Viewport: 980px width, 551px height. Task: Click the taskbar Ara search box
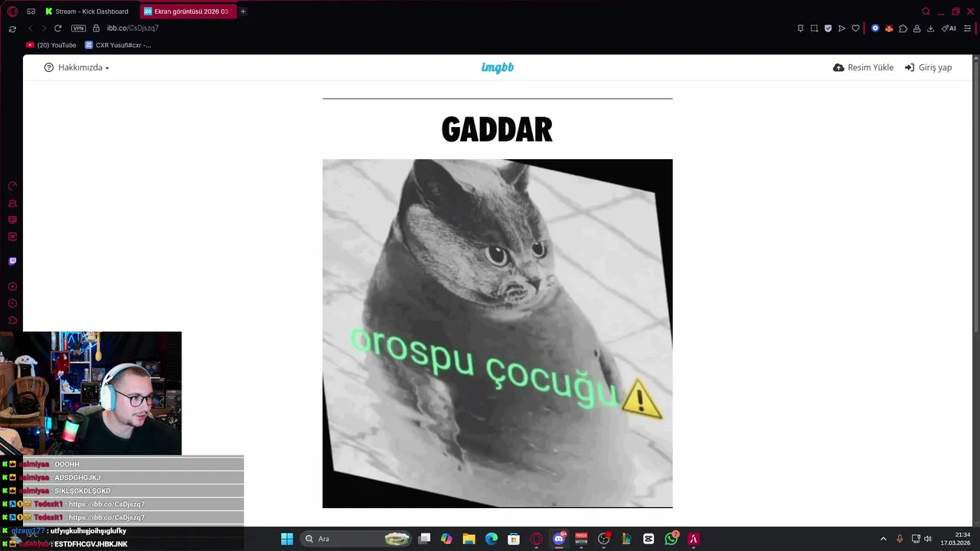(358, 539)
